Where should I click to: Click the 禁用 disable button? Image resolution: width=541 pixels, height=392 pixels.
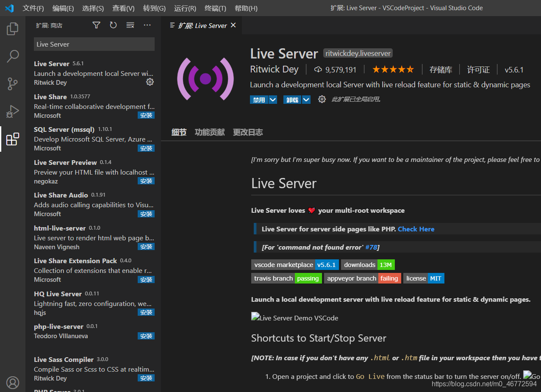(259, 100)
